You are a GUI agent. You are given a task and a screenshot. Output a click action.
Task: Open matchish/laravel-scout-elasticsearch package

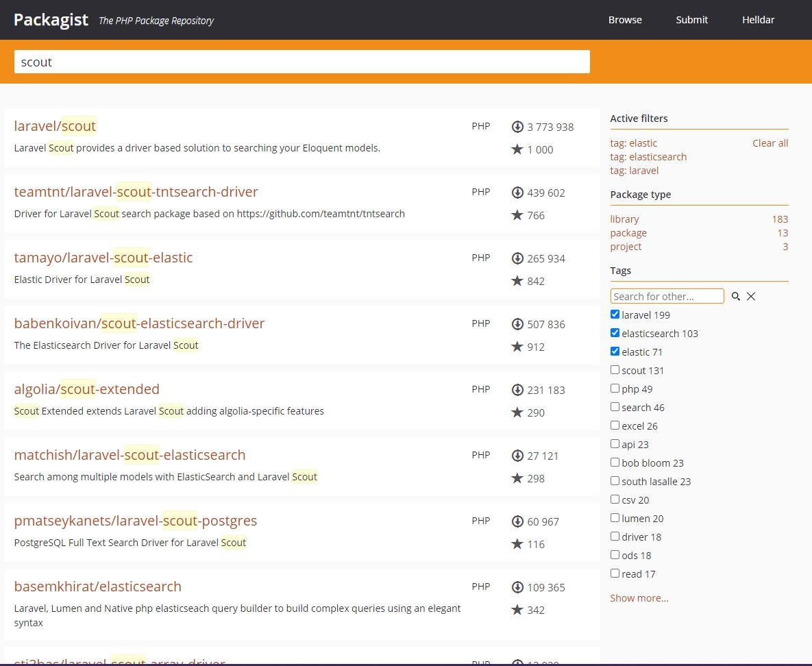point(130,455)
